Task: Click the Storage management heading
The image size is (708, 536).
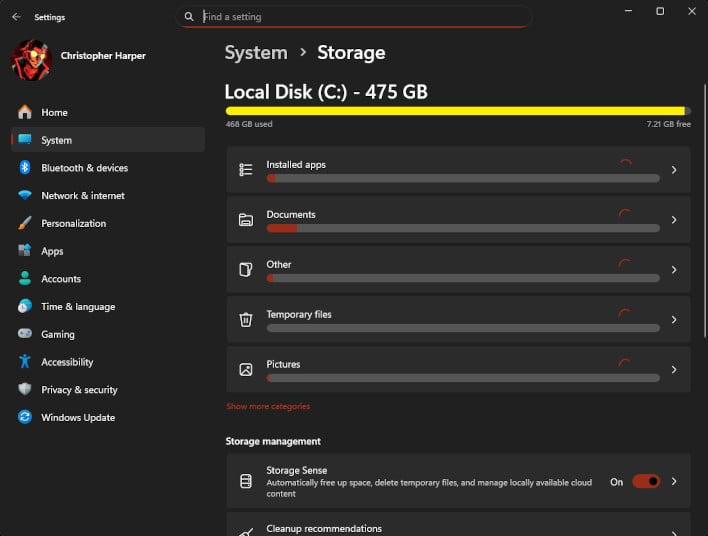Action: (x=273, y=441)
